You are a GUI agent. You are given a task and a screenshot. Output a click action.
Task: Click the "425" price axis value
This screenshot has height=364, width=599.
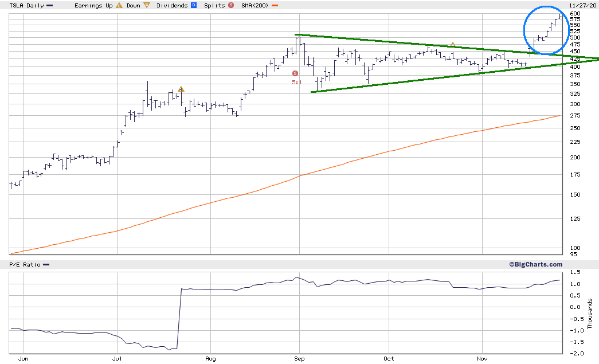click(575, 59)
